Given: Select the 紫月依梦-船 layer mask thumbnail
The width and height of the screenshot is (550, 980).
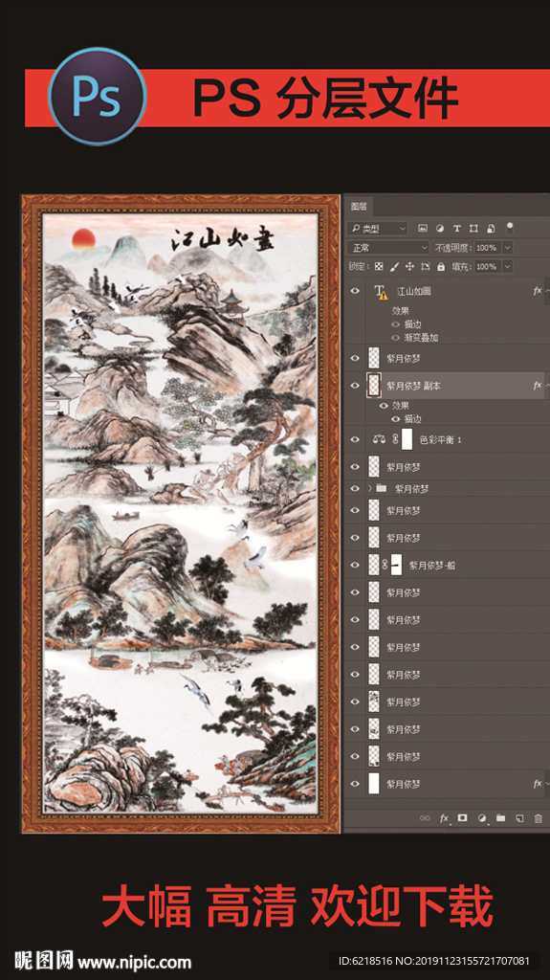Looking at the screenshot, I should 396,565.
